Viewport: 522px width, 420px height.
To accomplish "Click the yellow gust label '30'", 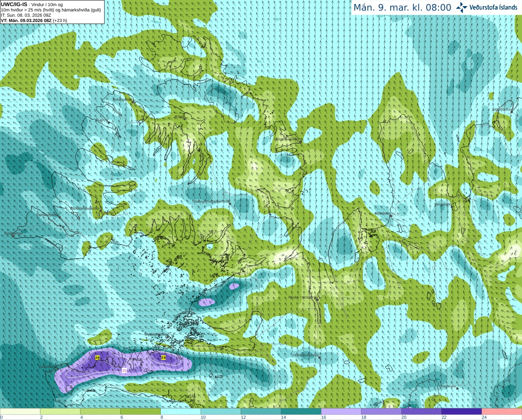I will (x=97, y=358).
